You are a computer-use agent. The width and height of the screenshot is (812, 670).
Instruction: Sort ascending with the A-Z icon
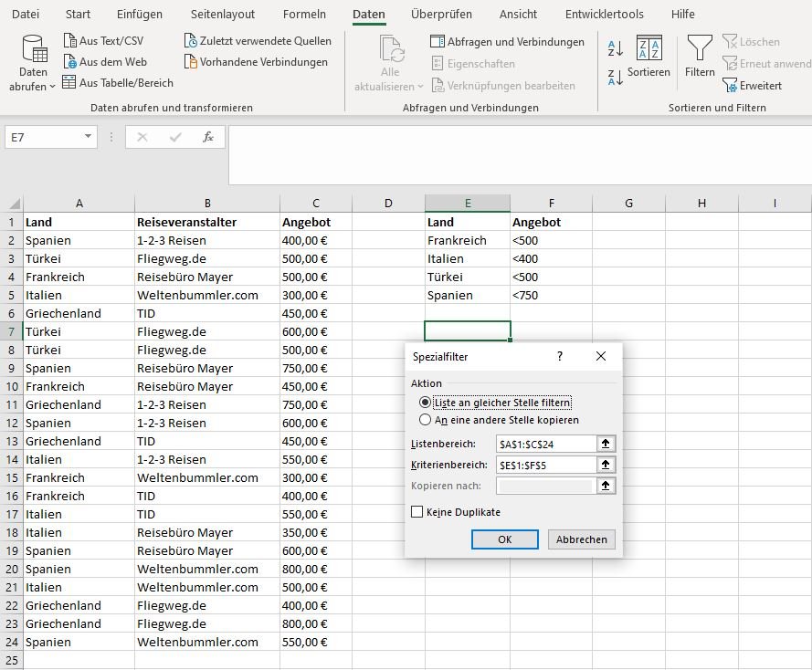[615, 48]
